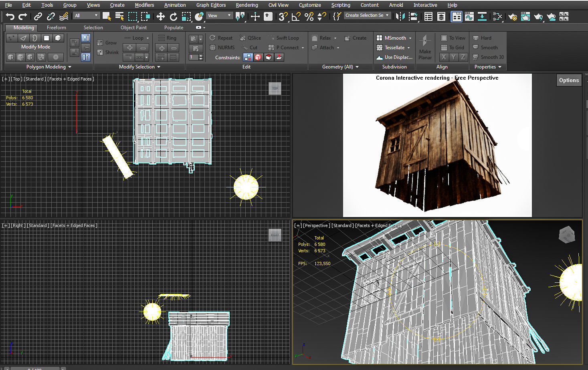This screenshot has height=370, width=588.
Task: Toggle Window/Crossing selection mode
Action: (x=145, y=16)
